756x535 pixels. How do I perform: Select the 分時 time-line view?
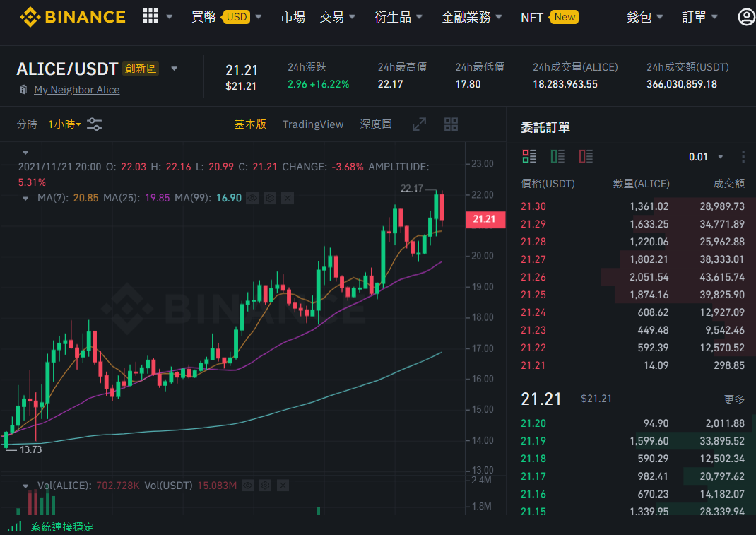(x=27, y=124)
